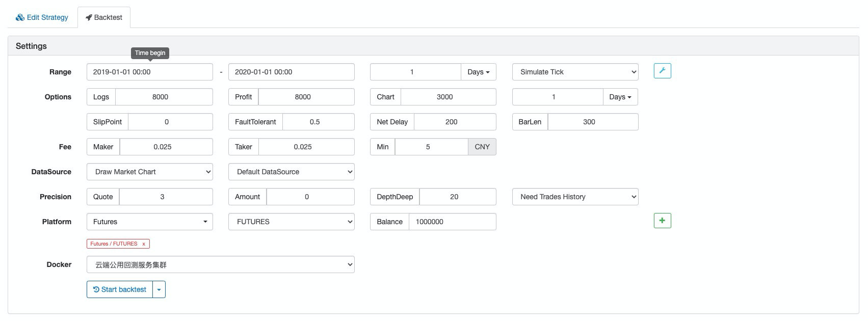Open the Start backtest split arrow
The width and height of the screenshot is (868, 321).
point(159,289)
